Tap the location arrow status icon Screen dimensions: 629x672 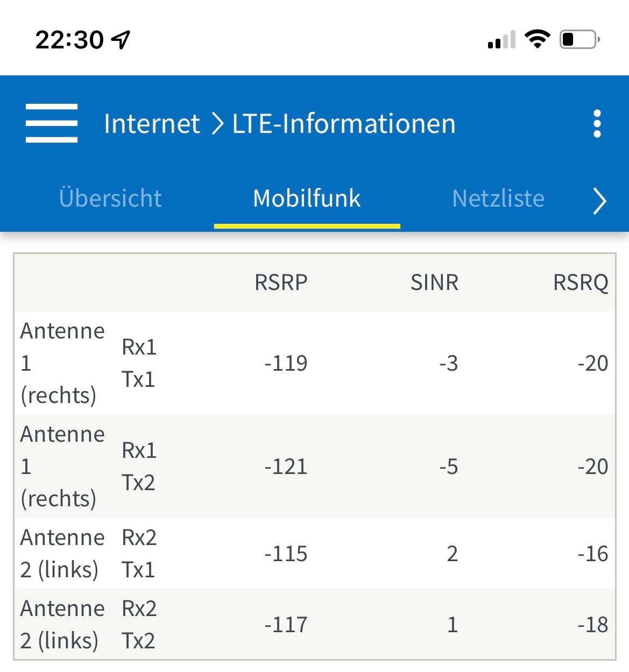coord(121,39)
